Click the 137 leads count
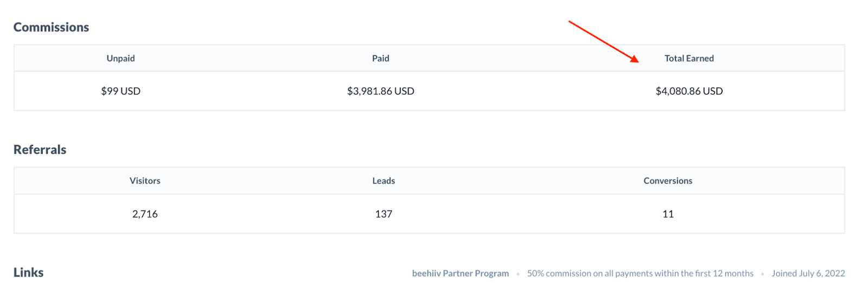The image size is (868, 292). point(384,214)
